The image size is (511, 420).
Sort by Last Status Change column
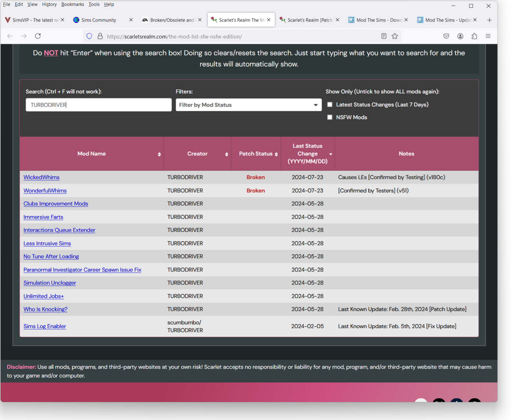[x=307, y=154]
